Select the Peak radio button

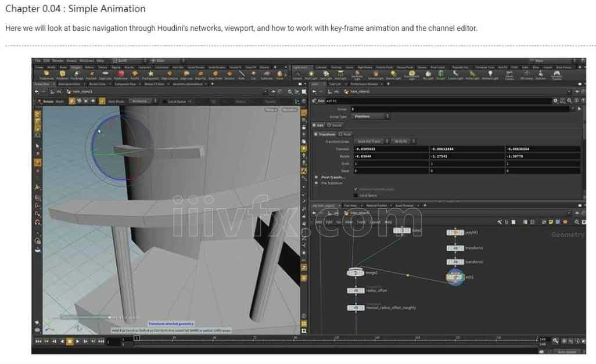pyautogui.click(x=341, y=134)
